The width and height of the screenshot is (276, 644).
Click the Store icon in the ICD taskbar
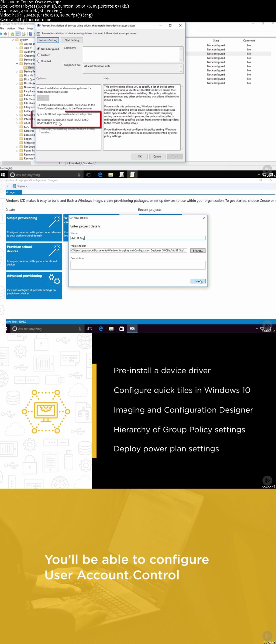pos(122,329)
